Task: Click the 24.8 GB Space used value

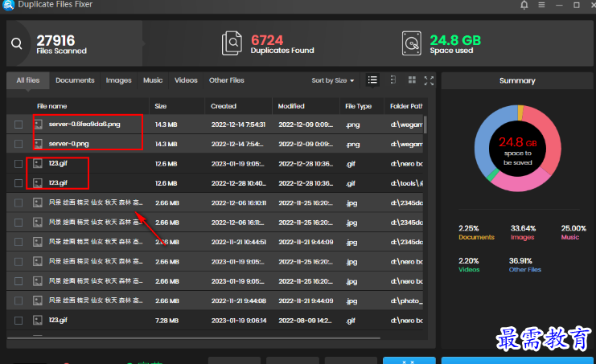Action: (x=455, y=40)
